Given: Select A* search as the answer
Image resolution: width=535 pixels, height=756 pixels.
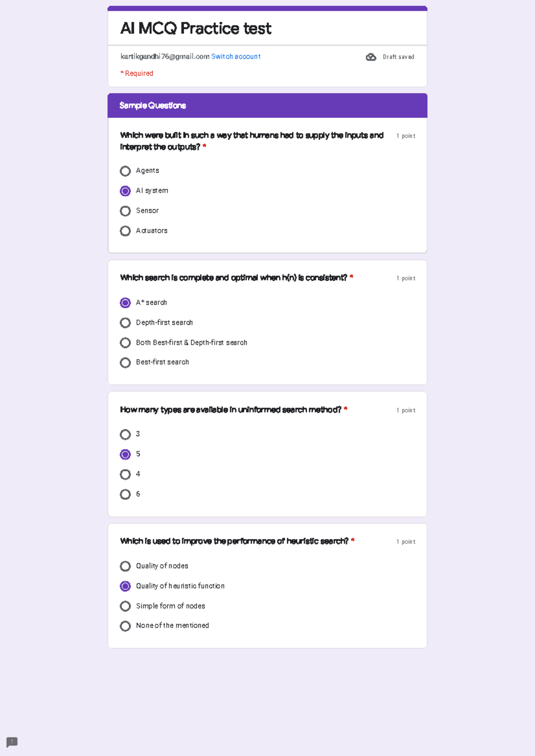Looking at the screenshot, I should coord(125,302).
